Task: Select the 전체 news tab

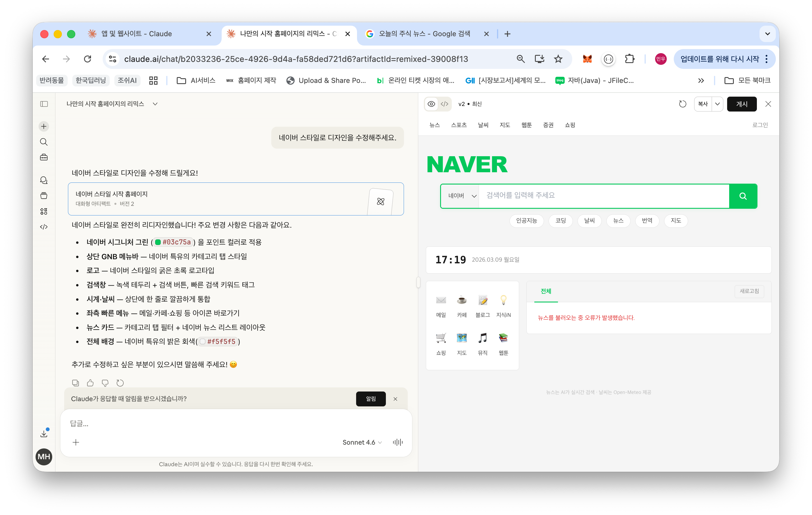Action: point(546,291)
